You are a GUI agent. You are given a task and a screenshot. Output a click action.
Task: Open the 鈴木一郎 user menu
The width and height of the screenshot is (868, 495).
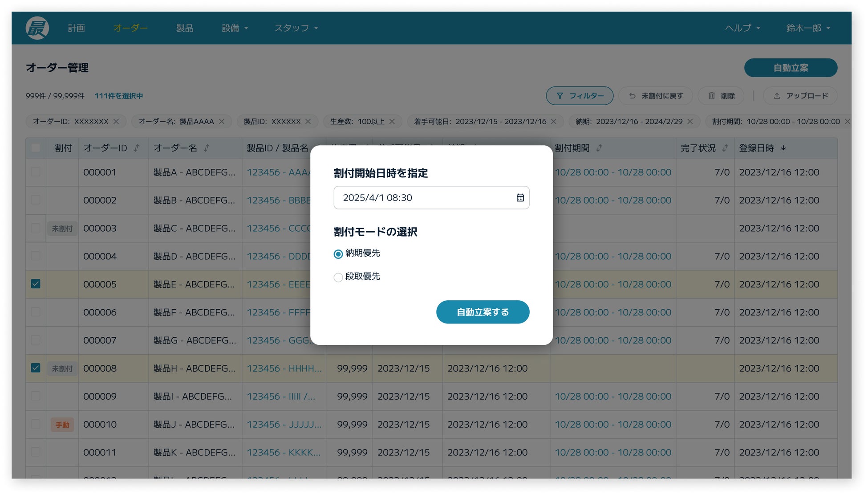(808, 28)
